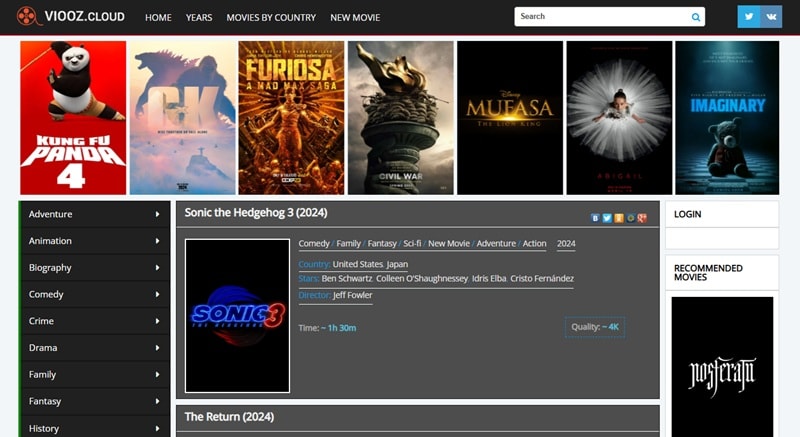The height and width of the screenshot is (437, 800).
Task: Open the Civil War poster
Action: (401, 118)
